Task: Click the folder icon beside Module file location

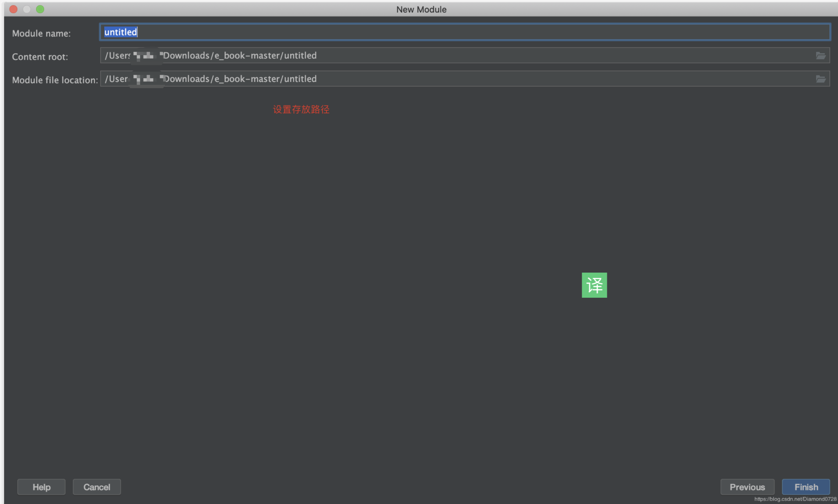Action: 822,79
